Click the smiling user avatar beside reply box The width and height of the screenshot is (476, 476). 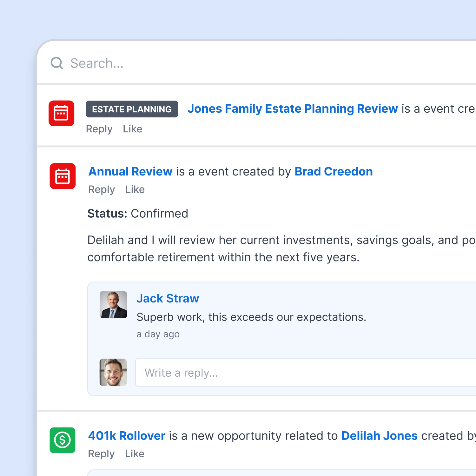pyautogui.click(x=113, y=372)
